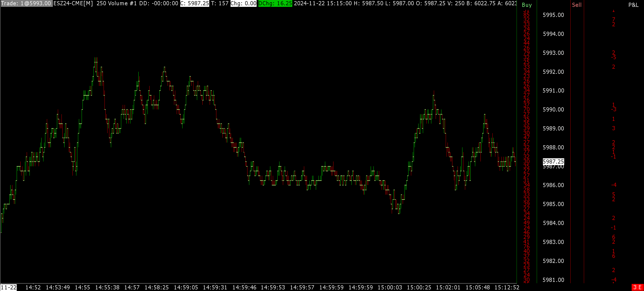
Task: Click the Buy column header
Action: click(x=527, y=5)
